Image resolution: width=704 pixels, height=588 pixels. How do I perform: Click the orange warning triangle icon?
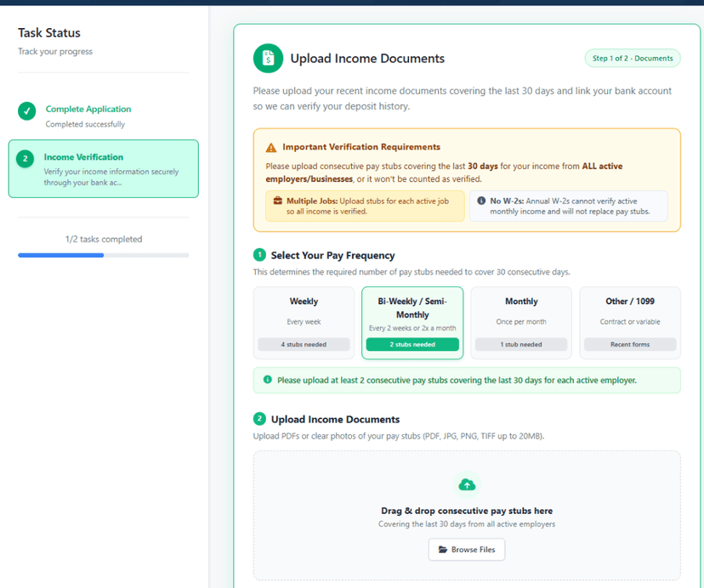[x=271, y=147]
